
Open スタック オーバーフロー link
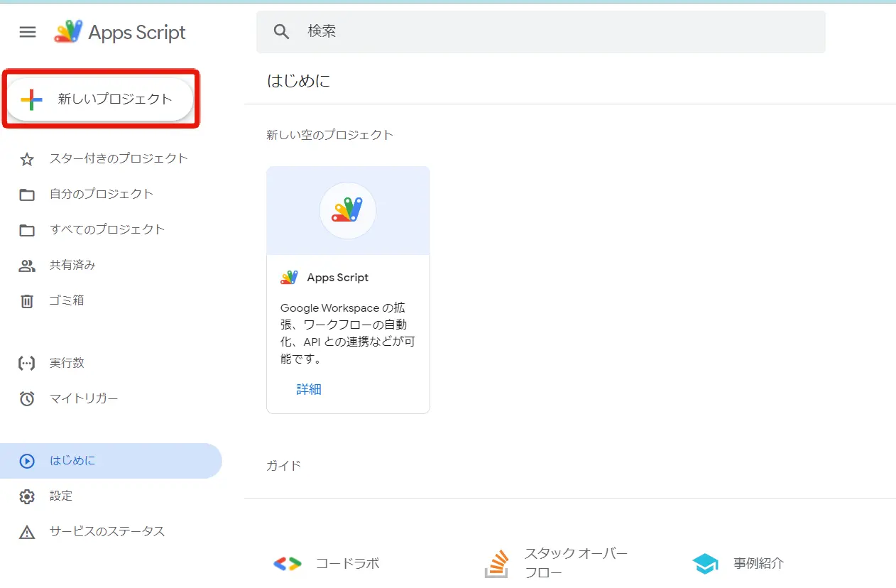577,563
